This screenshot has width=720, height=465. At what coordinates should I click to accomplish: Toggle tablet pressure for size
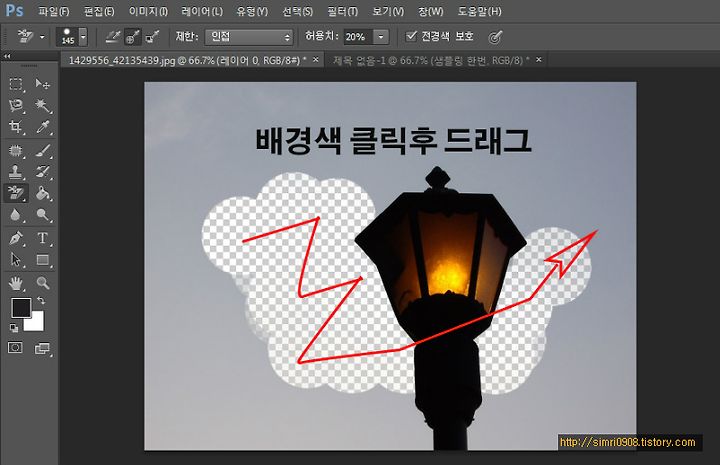(x=495, y=37)
